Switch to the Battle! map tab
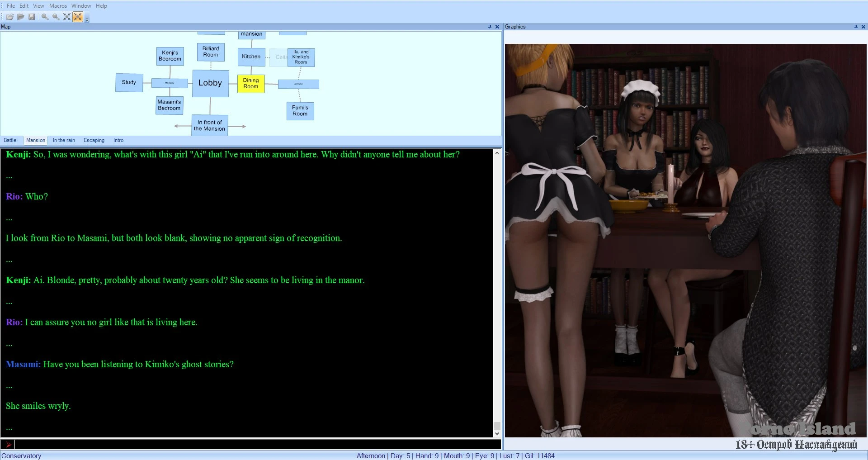This screenshot has width=868, height=460. (11, 140)
